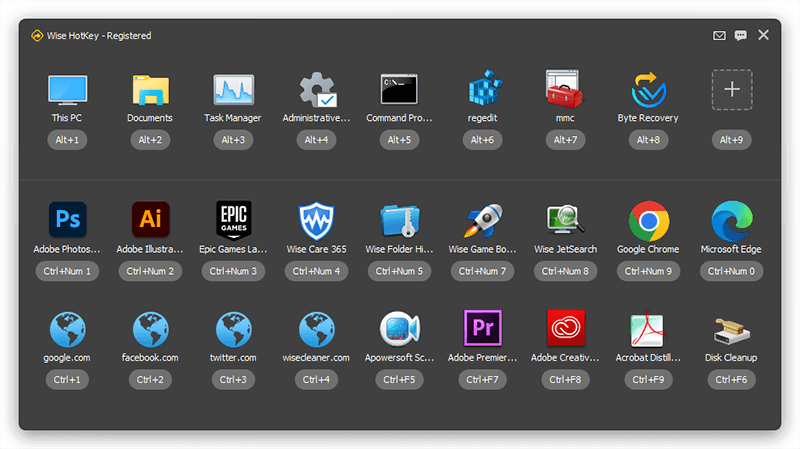The height and width of the screenshot is (449, 800).
Task: Open the Adobe Creative Cloud icon
Action: (565, 328)
